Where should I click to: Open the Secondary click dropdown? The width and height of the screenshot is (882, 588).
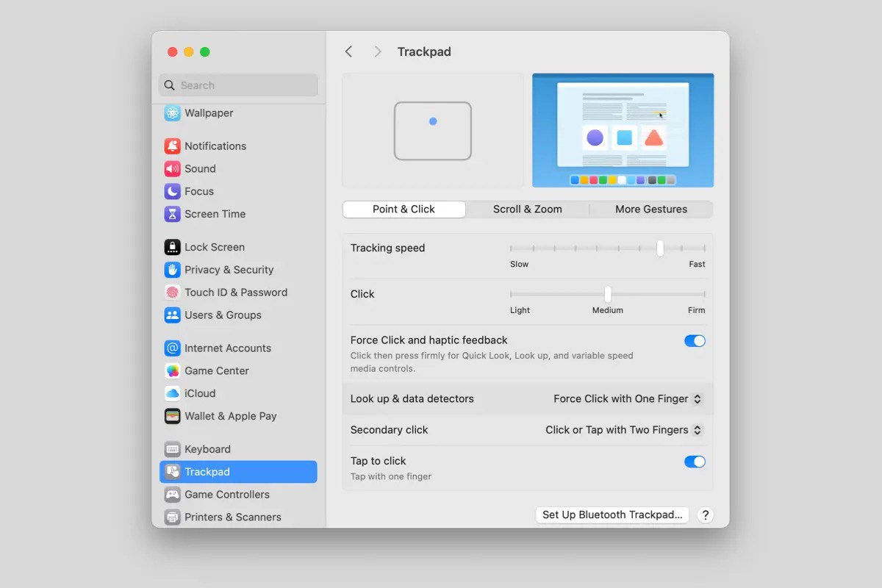623,430
